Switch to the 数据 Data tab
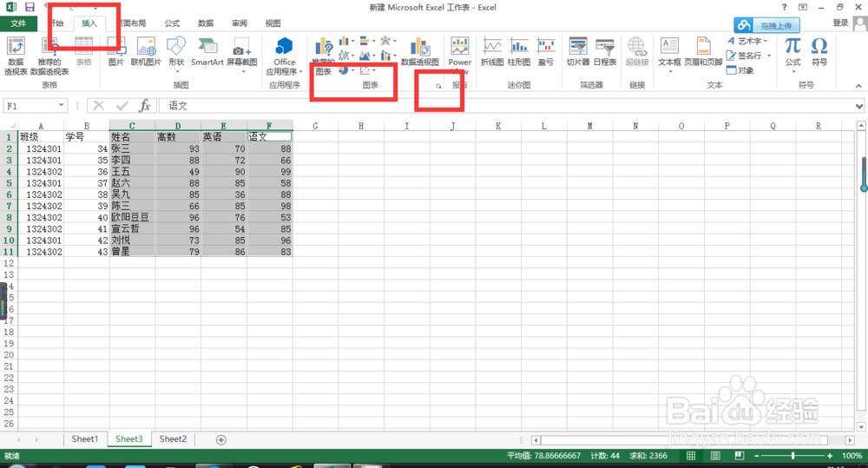 [x=206, y=23]
